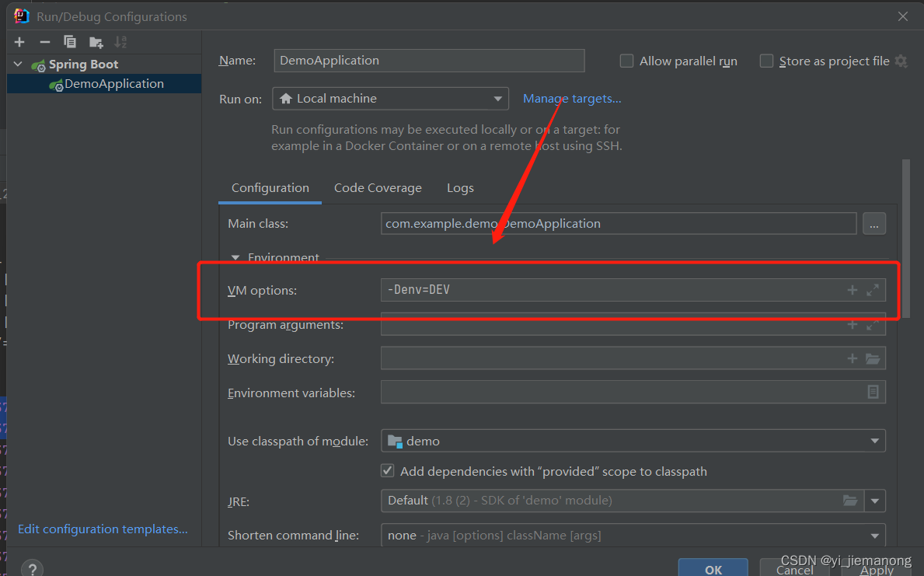This screenshot has width=924, height=576.
Task: Click the Manage targets link
Action: (572, 98)
